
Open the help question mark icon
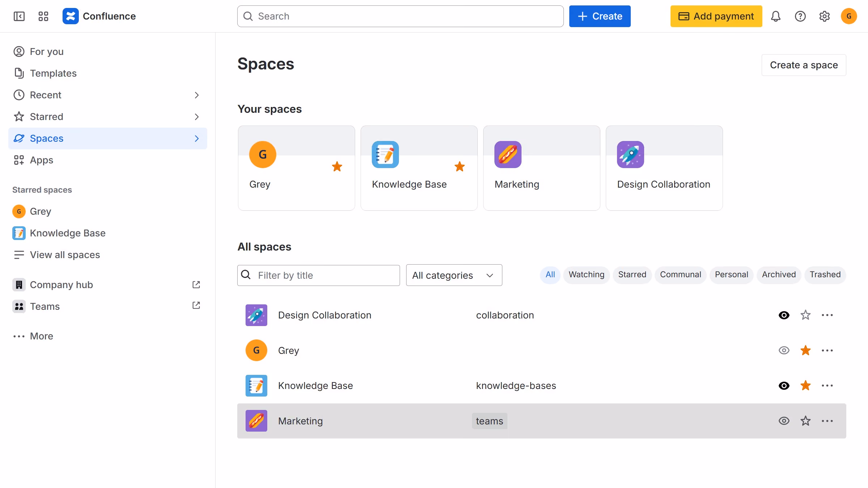[x=800, y=16]
